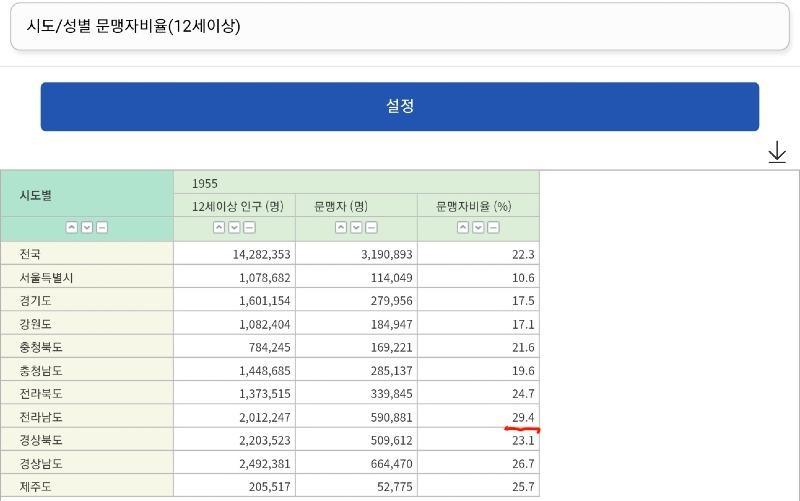Select the 서울특별시 row label
Viewport: 800px width, 501px height.
tap(46, 278)
